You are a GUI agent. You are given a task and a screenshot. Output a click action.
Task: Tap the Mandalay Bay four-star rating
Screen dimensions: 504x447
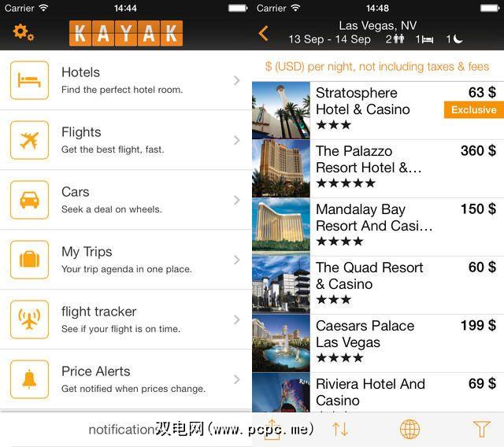click(339, 242)
